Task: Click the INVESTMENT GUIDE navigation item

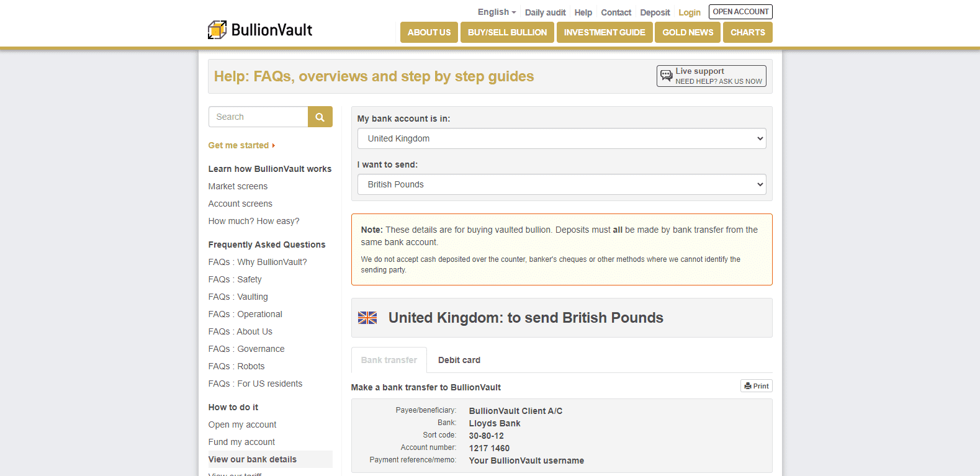Action: pyautogui.click(x=604, y=32)
